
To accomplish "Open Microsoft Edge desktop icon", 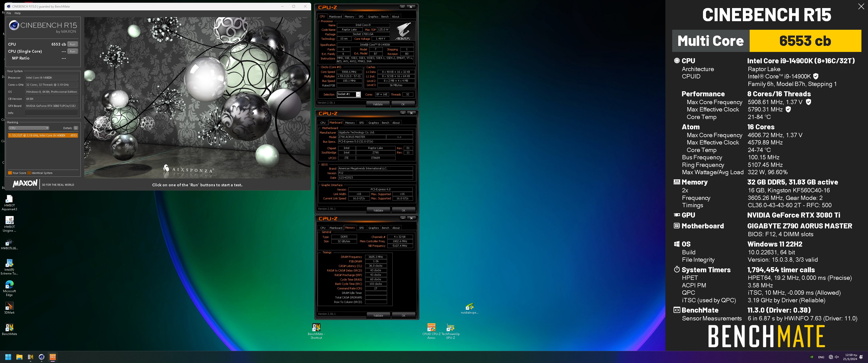I will coord(9,288).
